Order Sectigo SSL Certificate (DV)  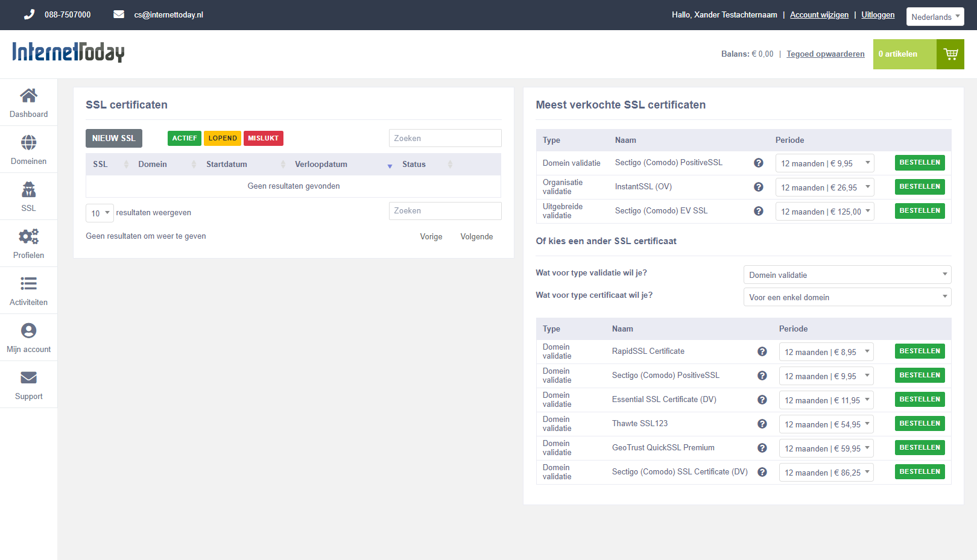(x=920, y=472)
